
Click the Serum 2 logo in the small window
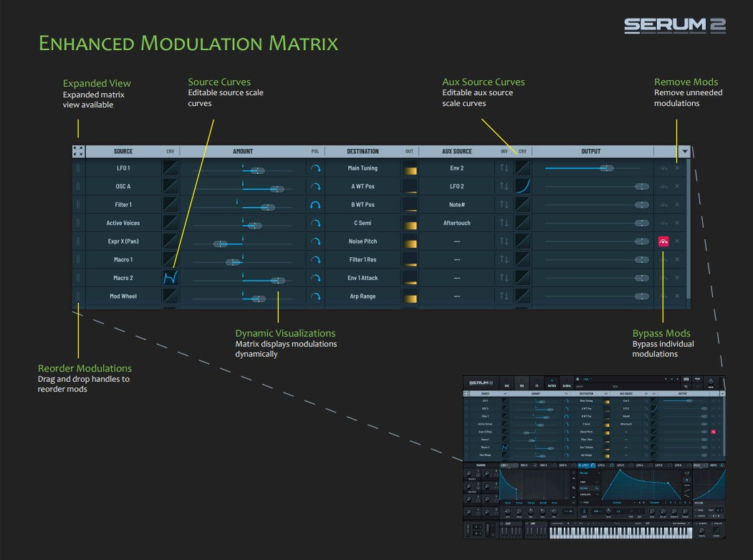(x=481, y=383)
